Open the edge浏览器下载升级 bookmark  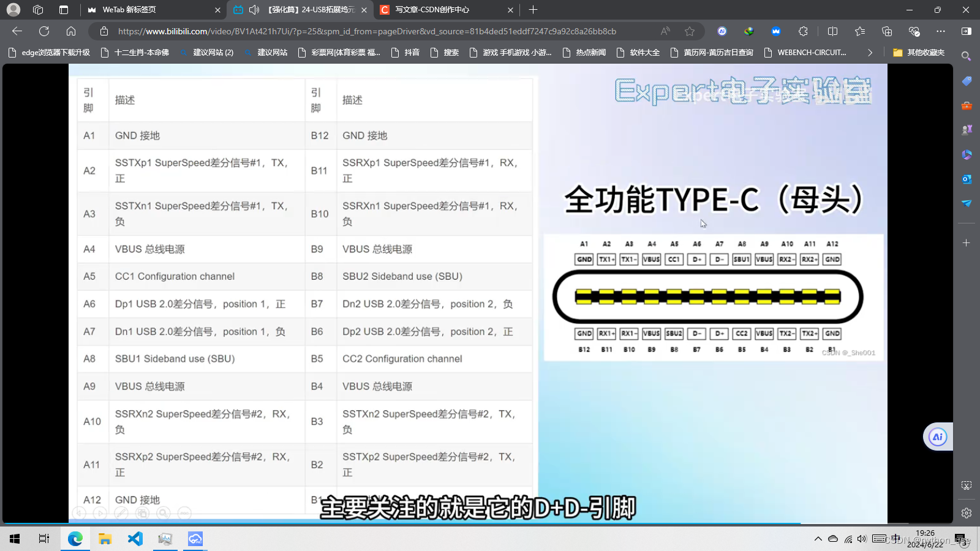50,53
